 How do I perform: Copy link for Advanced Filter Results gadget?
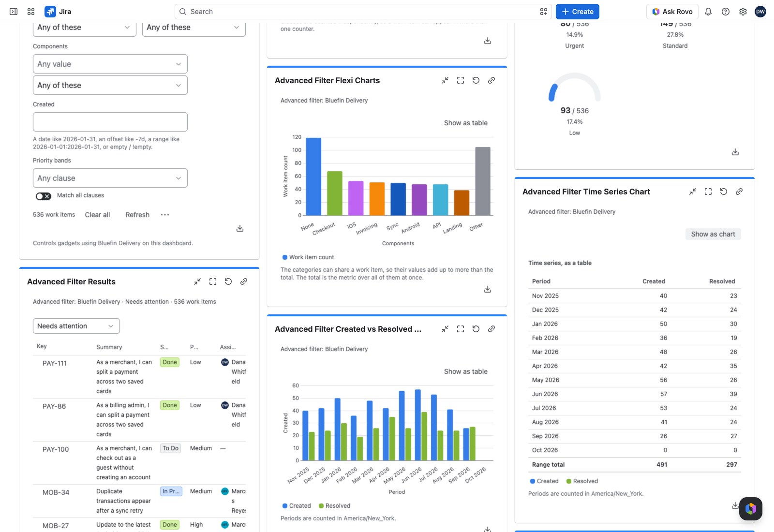(x=244, y=281)
